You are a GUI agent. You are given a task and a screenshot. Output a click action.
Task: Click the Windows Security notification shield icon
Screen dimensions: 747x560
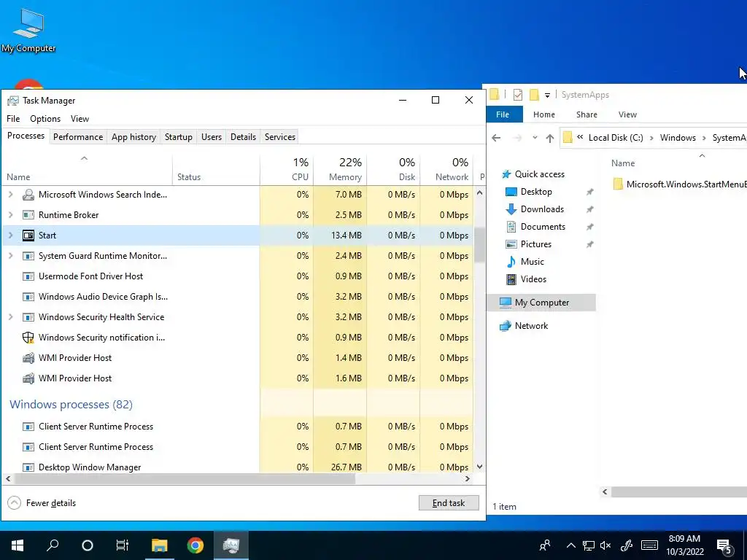(x=28, y=338)
